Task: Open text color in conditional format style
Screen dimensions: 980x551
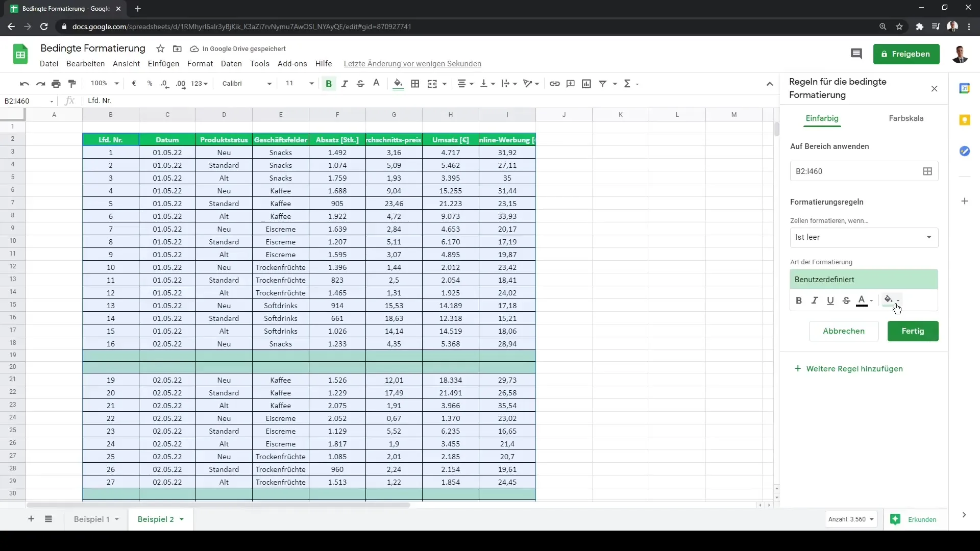Action: coord(865,300)
